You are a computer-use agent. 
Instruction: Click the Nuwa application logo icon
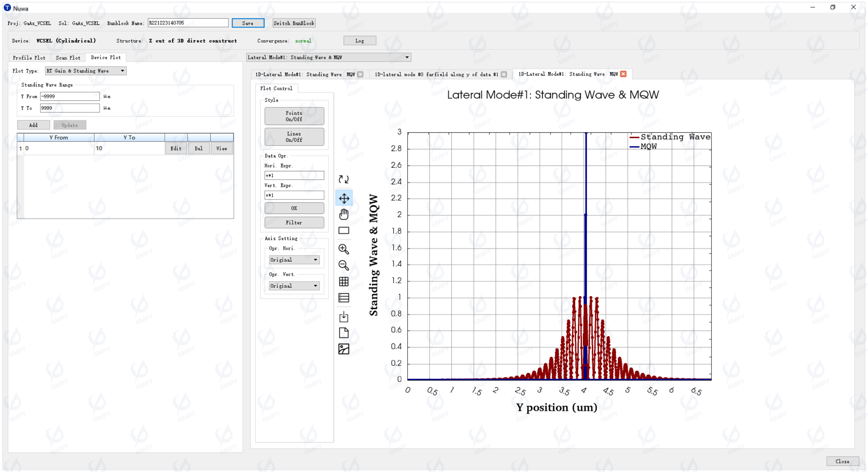coord(7,8)
